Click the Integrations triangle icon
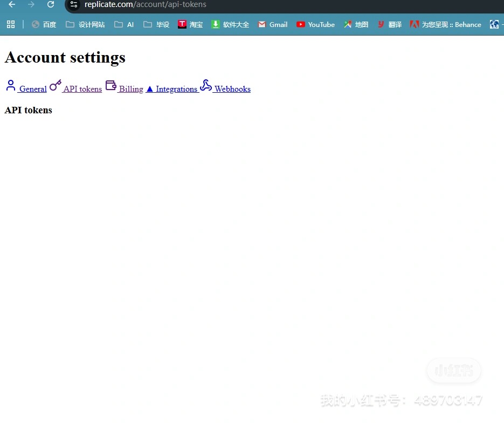Viewport: 504px width, 423px height. (x=149, y=89)
